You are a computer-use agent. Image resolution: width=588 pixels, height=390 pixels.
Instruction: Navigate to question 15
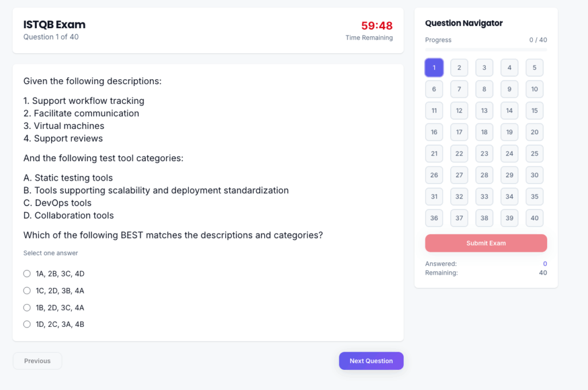pyautogui.click(x=534, y=110)
